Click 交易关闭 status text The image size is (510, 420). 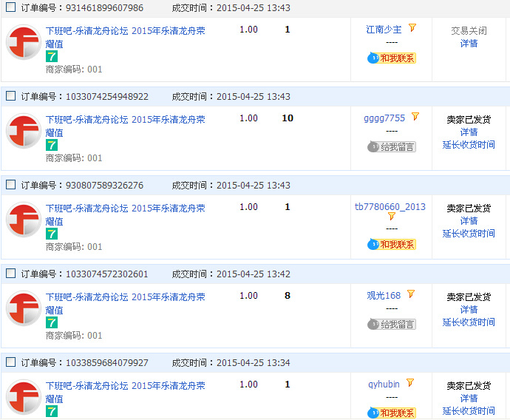click(469, 31)
